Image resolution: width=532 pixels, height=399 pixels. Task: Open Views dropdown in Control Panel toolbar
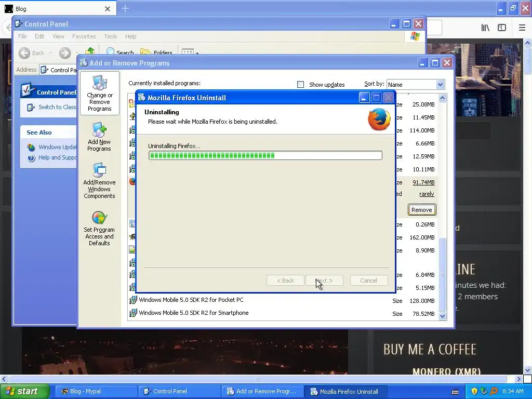(190, 52)
